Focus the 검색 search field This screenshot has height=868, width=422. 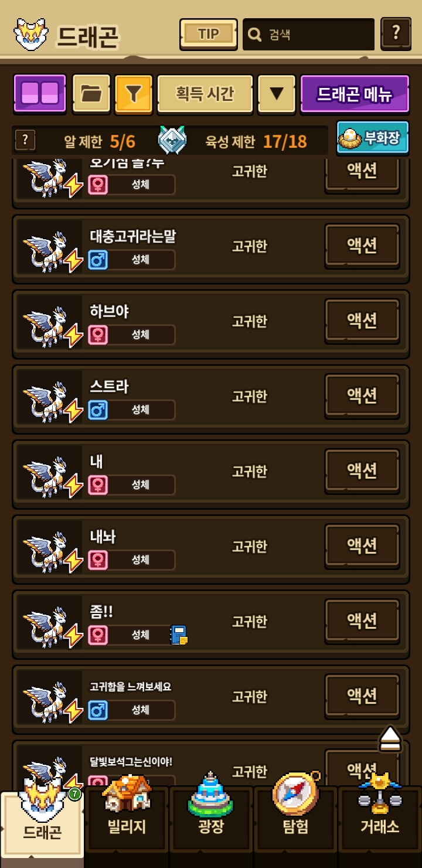[x=308, y=34]
